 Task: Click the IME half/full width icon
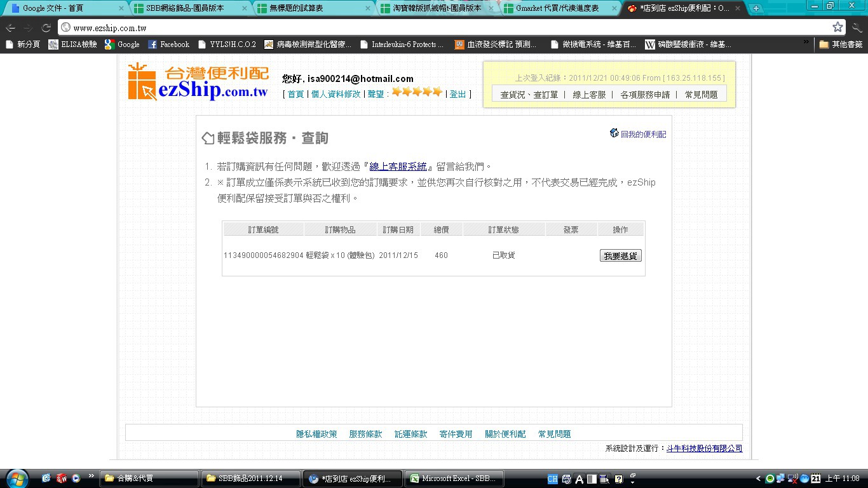pos(592,479)
